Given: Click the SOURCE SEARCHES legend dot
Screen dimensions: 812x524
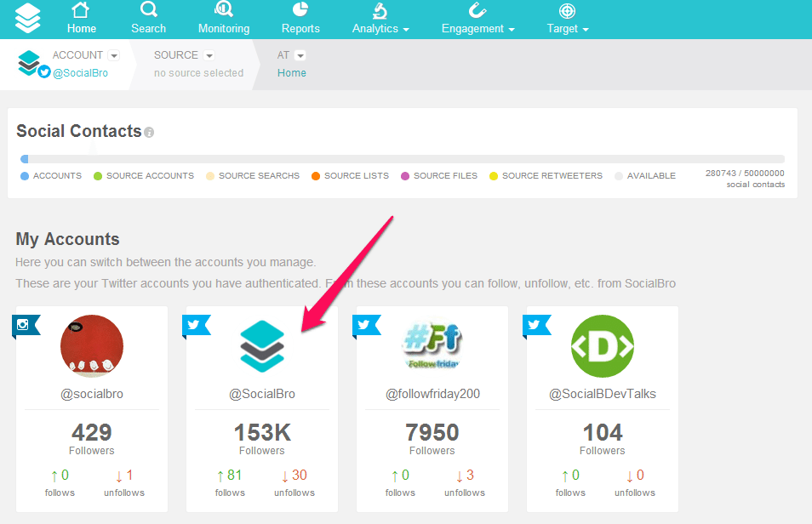Looking at the screenshot, I should point(209,176).
